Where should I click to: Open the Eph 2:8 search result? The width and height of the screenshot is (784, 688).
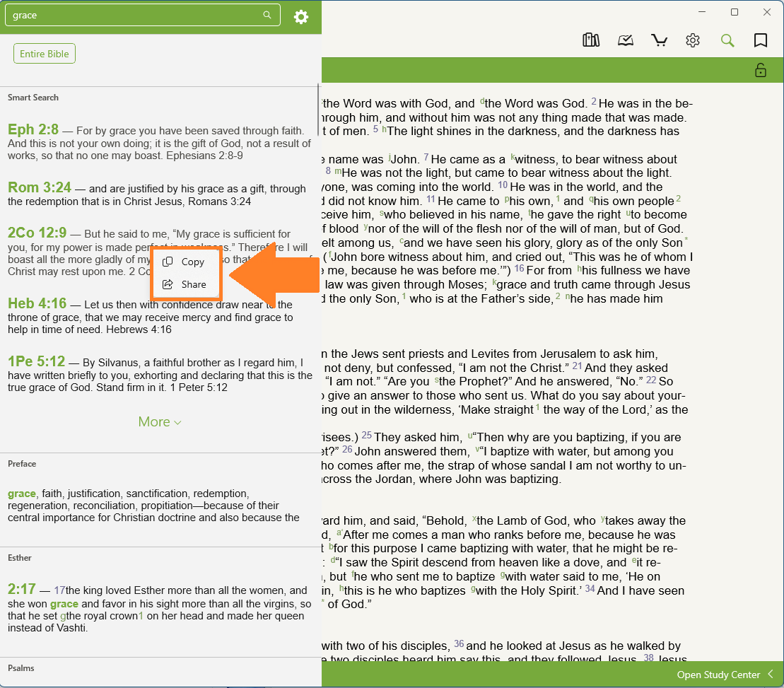coord(33,129)
